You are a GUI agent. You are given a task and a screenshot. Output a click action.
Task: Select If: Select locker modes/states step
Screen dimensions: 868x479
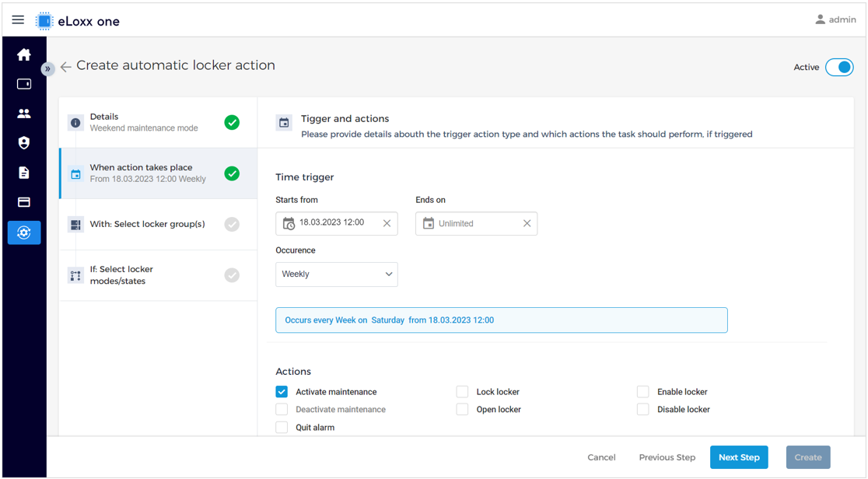pyautogui.click(x=159, y=275)
